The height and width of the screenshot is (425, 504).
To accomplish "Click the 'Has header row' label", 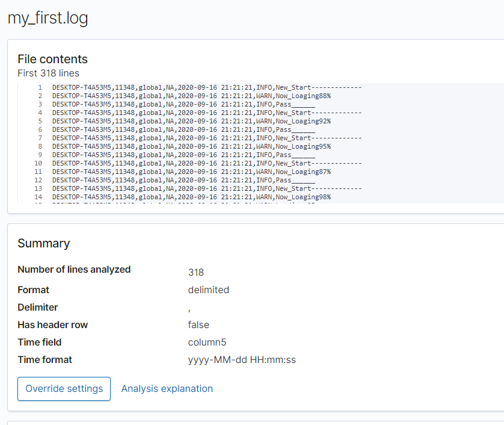I will [53, 325].
